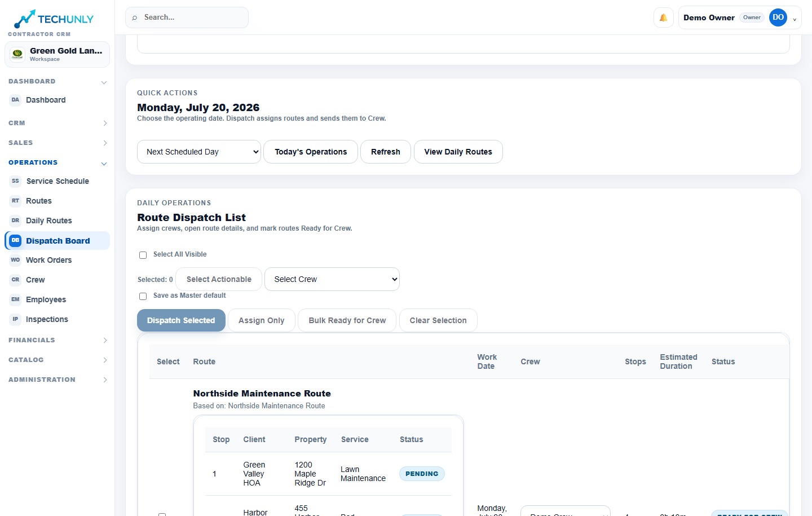Click the WO Work Orders badge icon
Screen dimensions: 812x516
tap(15, 260)
